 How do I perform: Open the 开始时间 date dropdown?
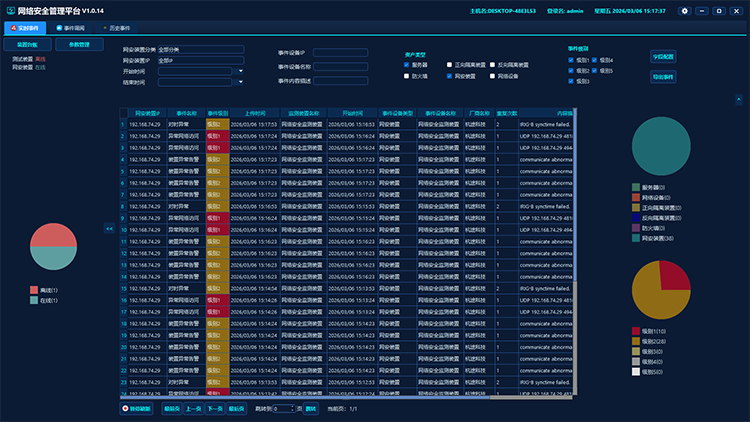[241, 71]
